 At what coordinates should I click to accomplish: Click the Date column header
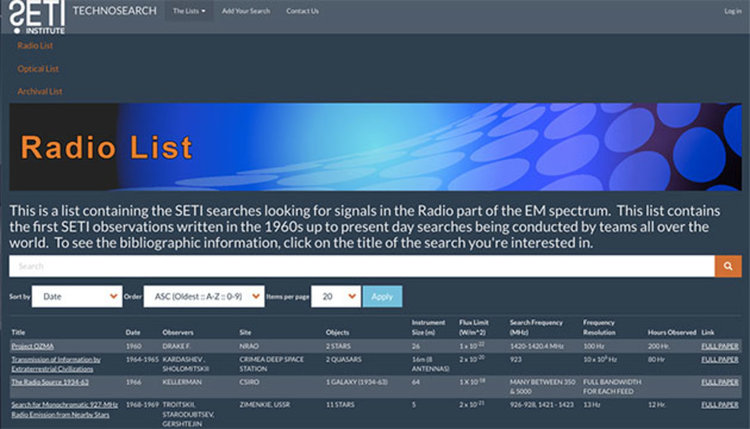tap(133, 332)
